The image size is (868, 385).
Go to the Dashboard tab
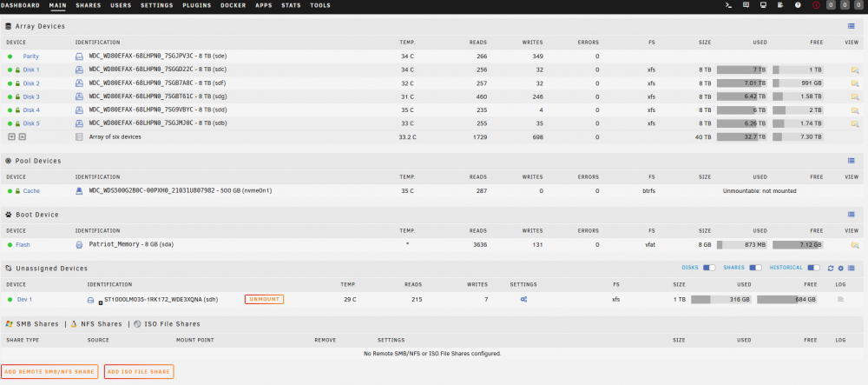point(20,5)
